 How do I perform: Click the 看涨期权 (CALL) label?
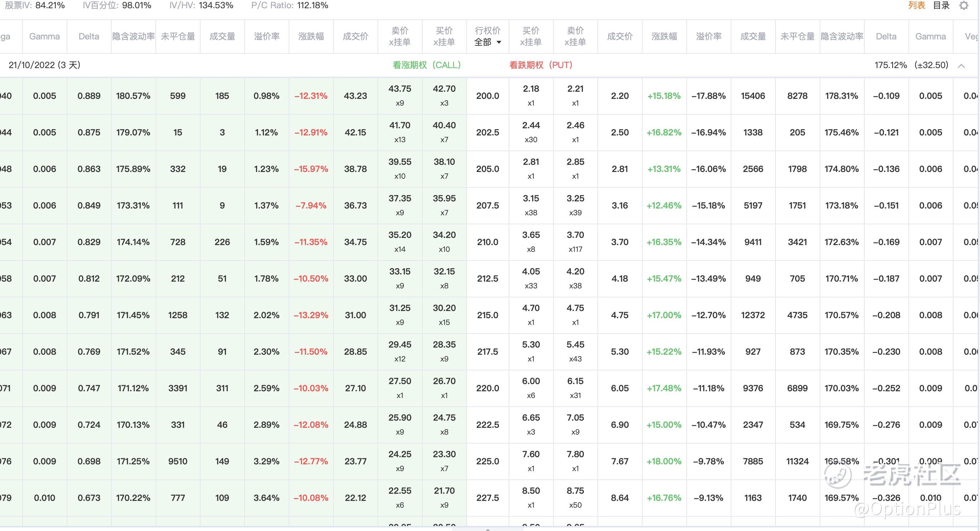pos(427,65)
